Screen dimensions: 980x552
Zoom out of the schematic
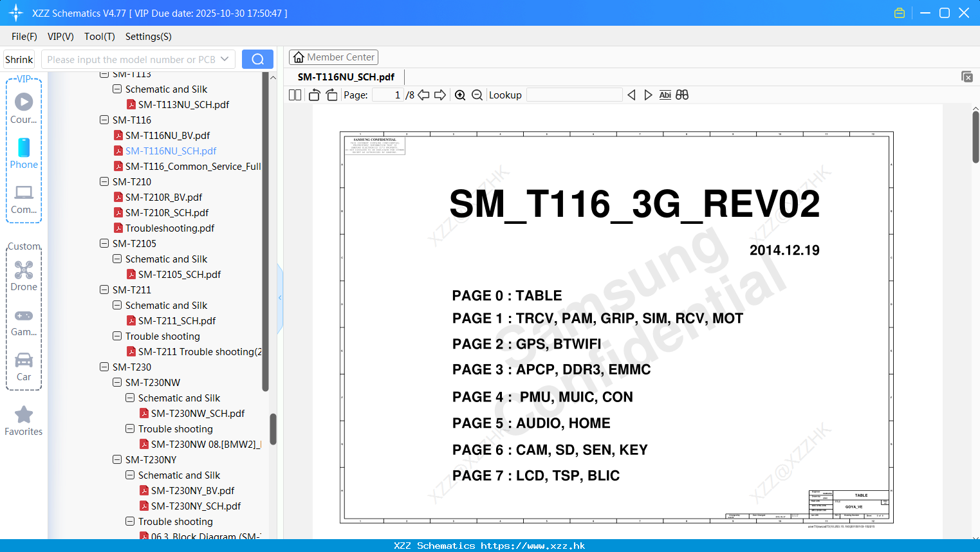(477, 95)
